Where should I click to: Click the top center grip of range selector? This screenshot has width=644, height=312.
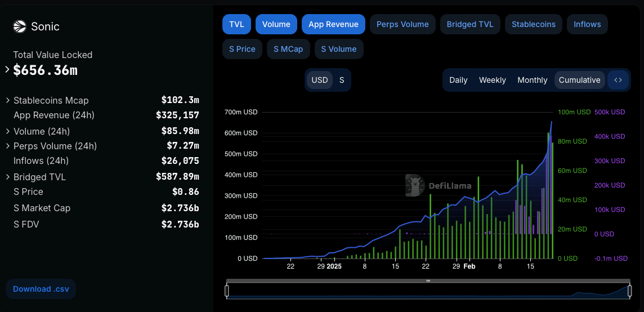pyautogui.click(x=428, y=280)
